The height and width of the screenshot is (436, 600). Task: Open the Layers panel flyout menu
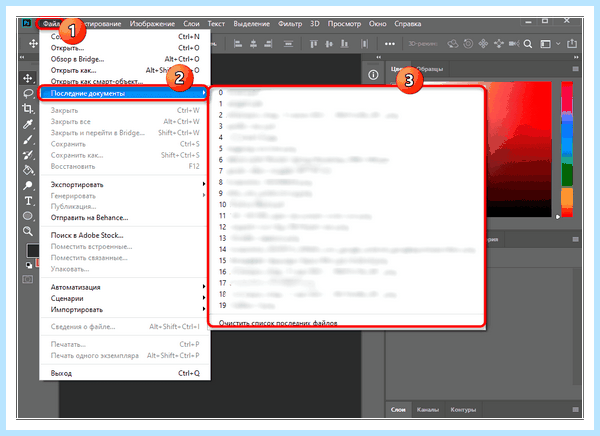(x=575, y=410)
